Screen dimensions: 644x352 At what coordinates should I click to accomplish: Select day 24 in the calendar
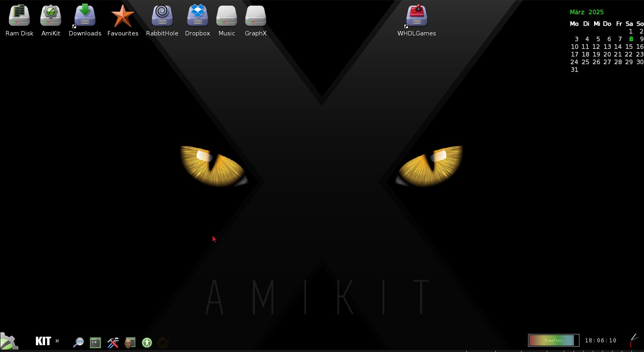coord(574,62)
